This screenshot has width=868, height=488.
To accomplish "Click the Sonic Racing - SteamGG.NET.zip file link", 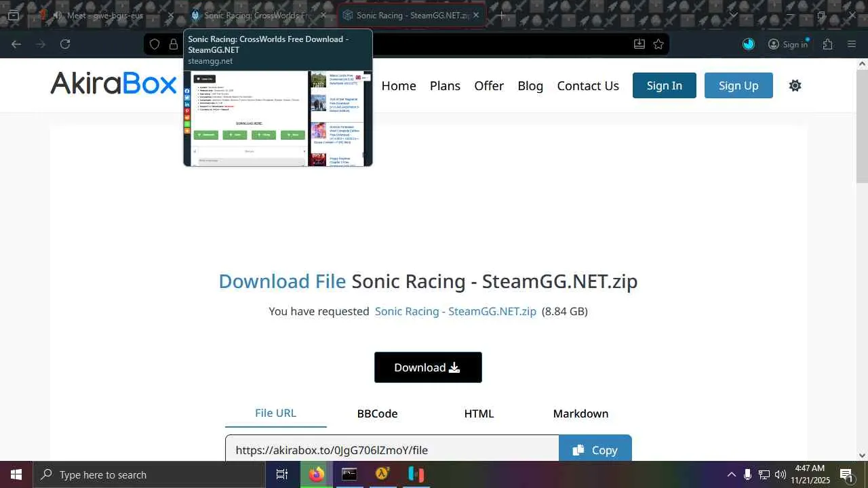I will point(456,311).
